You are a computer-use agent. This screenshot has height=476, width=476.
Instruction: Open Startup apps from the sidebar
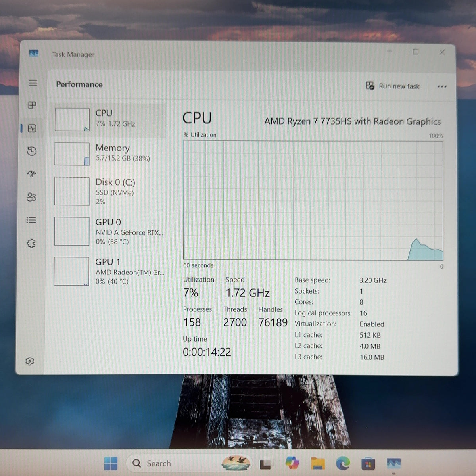coord(32,174)
